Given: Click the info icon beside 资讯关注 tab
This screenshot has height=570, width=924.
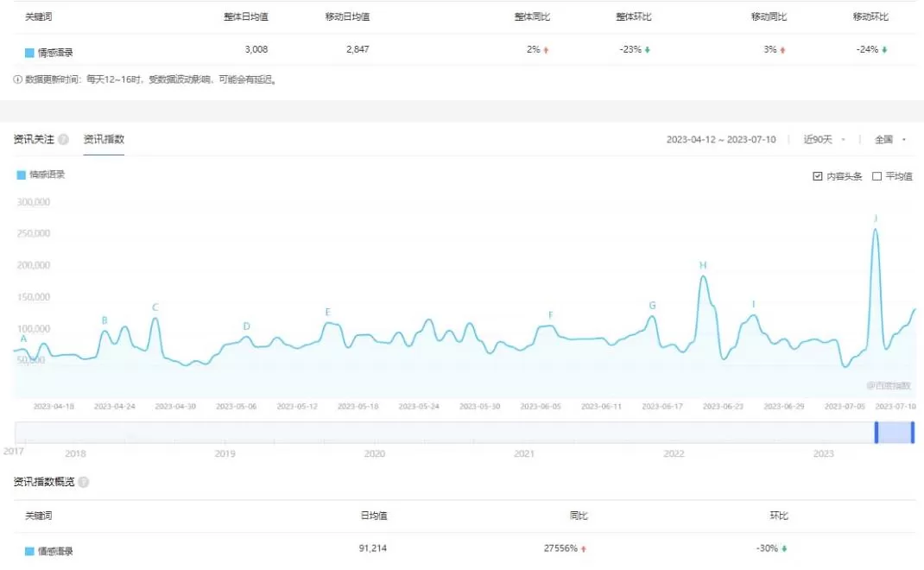Looking at the screenshot, I should coord(62,139).
